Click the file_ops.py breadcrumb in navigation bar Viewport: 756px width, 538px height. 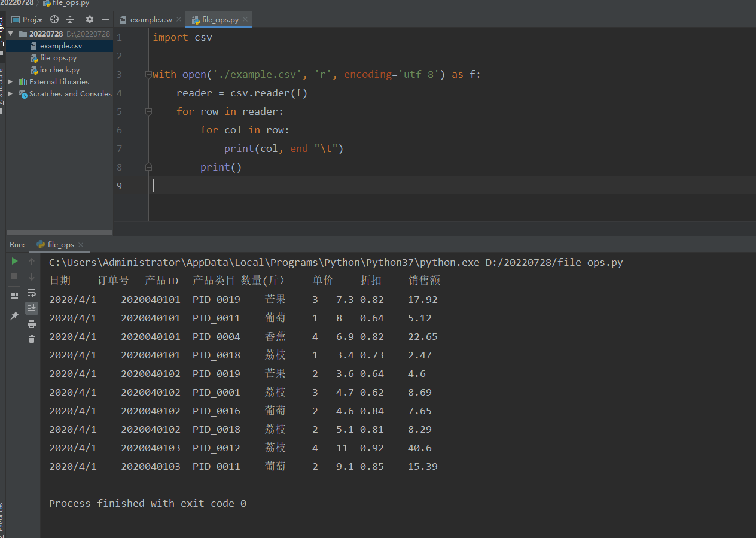coord(66,3)
